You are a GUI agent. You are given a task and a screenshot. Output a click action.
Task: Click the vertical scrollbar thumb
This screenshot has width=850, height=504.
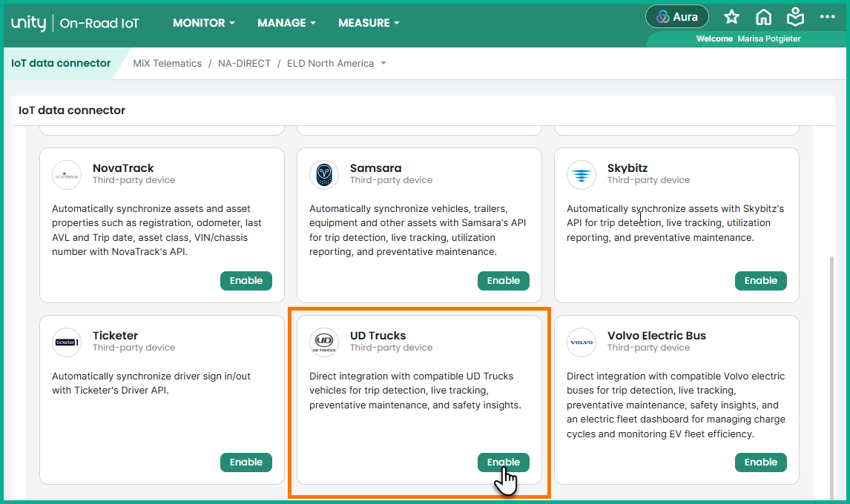tap(831, 378)
